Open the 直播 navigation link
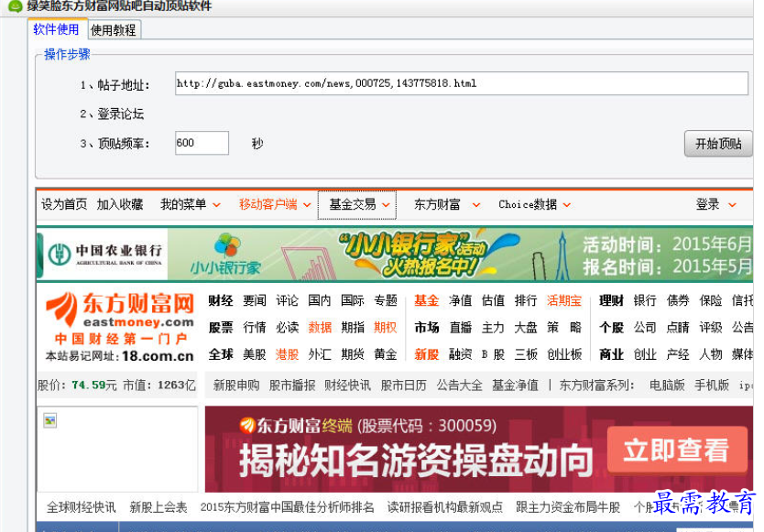Image resolution: width=764 pixels, height=532 pixels. [461, 328]
